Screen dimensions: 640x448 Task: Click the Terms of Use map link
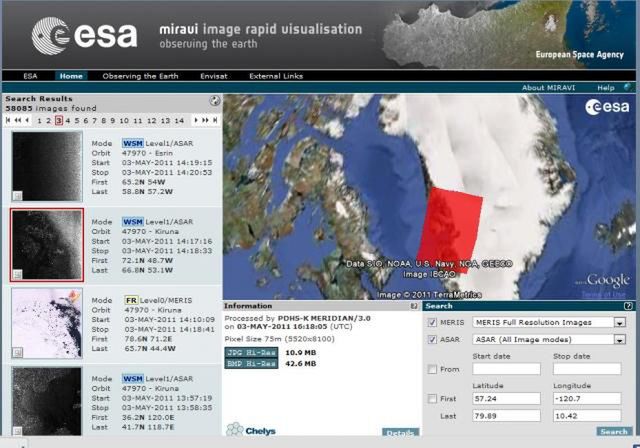(x=603, y=294)
